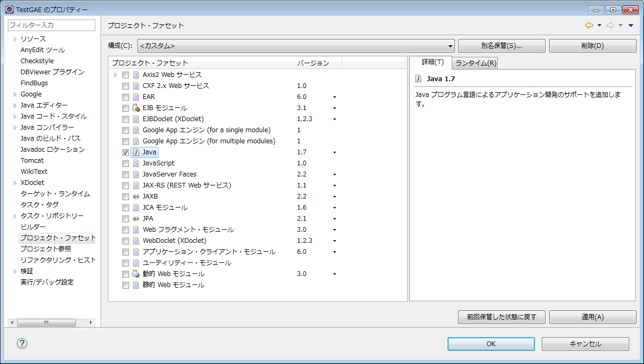Select Java のビルド・パス in the tree

pos(51,139)
